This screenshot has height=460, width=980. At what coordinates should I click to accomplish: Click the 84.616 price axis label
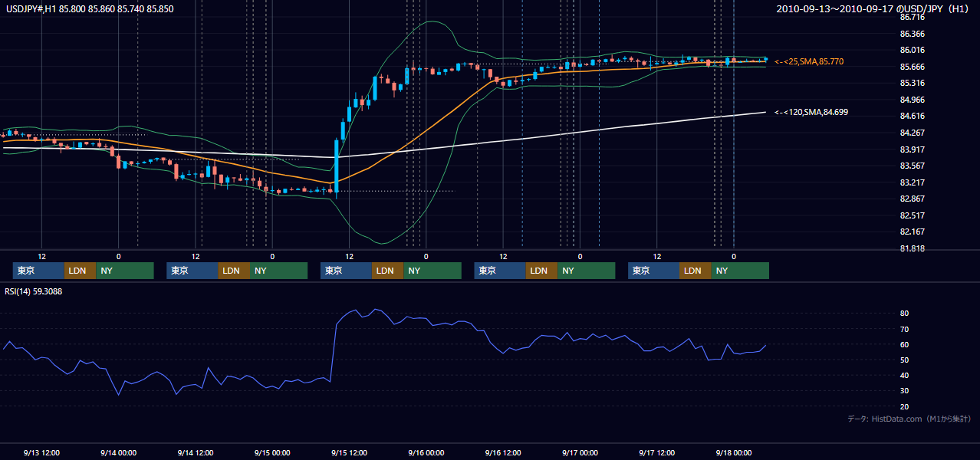911,116
